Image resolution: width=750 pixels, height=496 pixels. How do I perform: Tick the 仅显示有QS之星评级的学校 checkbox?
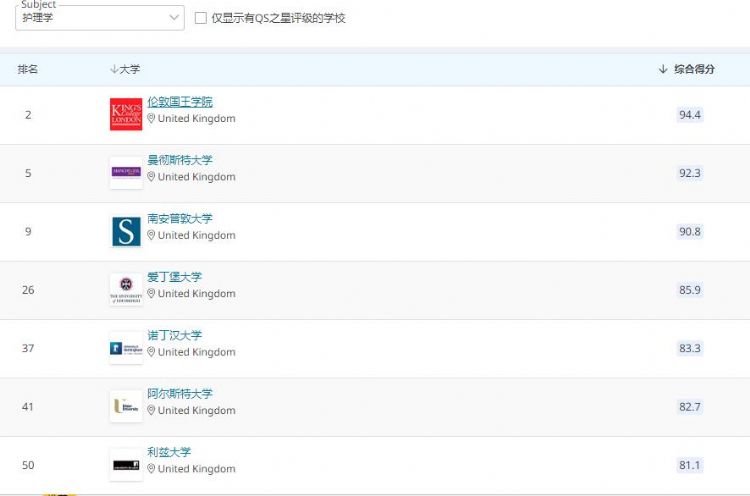(x=201, y=18)
